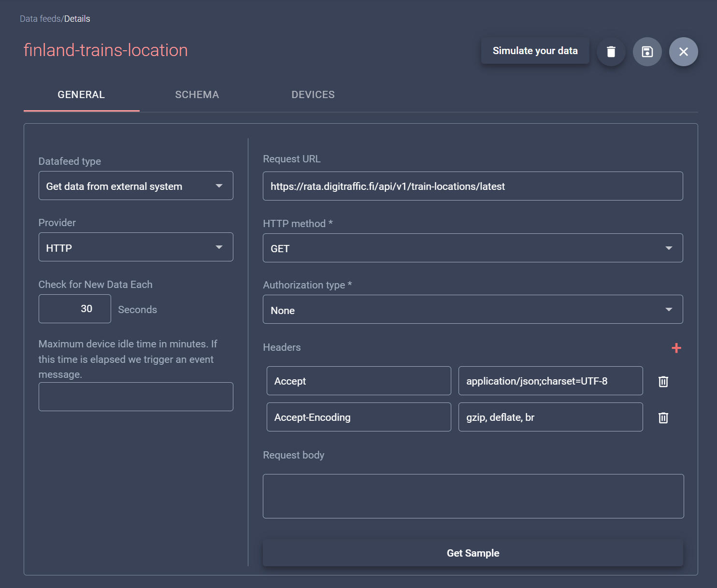Viewport: 717px width, 588px height.
Task: Switch to the SCHEMA tab
Action: 197,95
